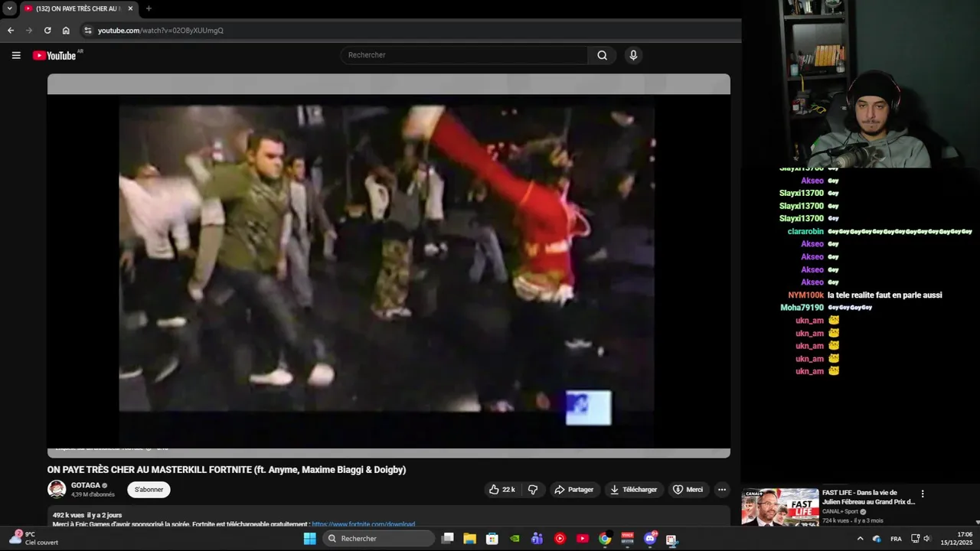Viewport: 980px width, 551px height.
Task: Switch to Google Chrome in the taskbar
Action: (605, 539)
